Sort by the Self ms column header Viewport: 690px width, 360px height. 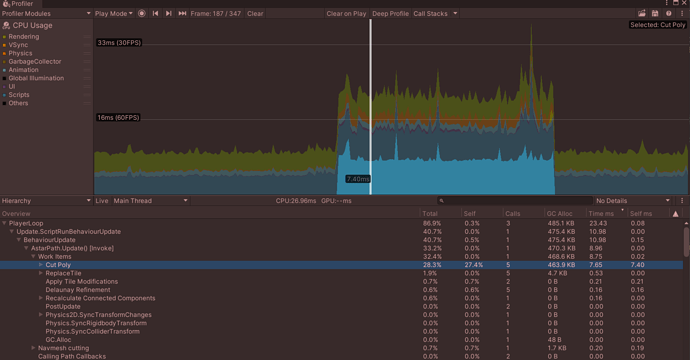click(x=649, y=214)
